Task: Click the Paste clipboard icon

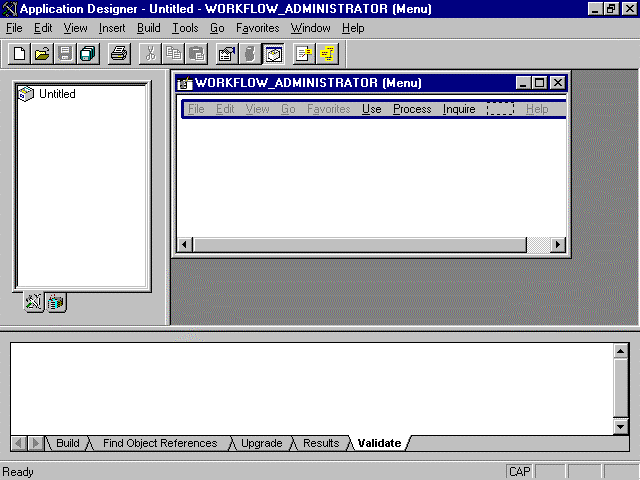Action: (197, 54)
